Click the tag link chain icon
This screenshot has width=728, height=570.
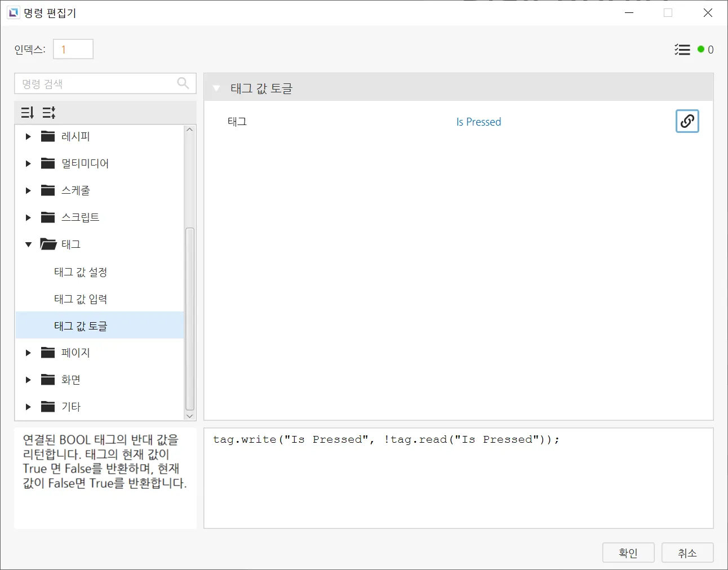click(687, 121)
